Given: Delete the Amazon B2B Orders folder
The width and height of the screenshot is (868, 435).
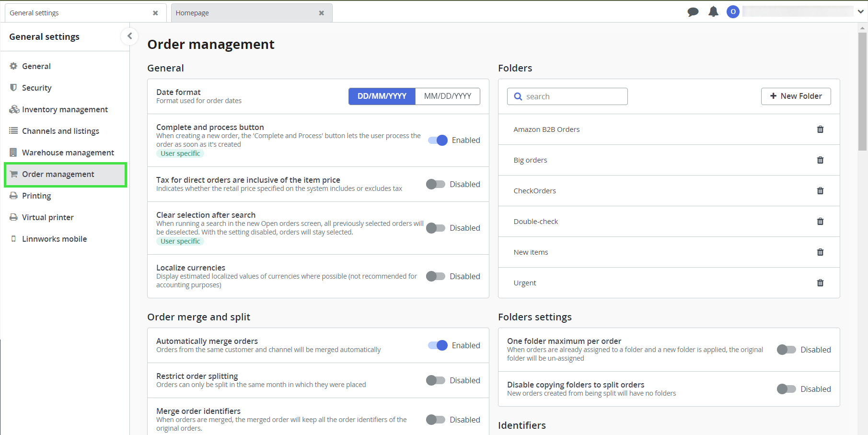Looking at the screenshot, I should click(820, 129).
